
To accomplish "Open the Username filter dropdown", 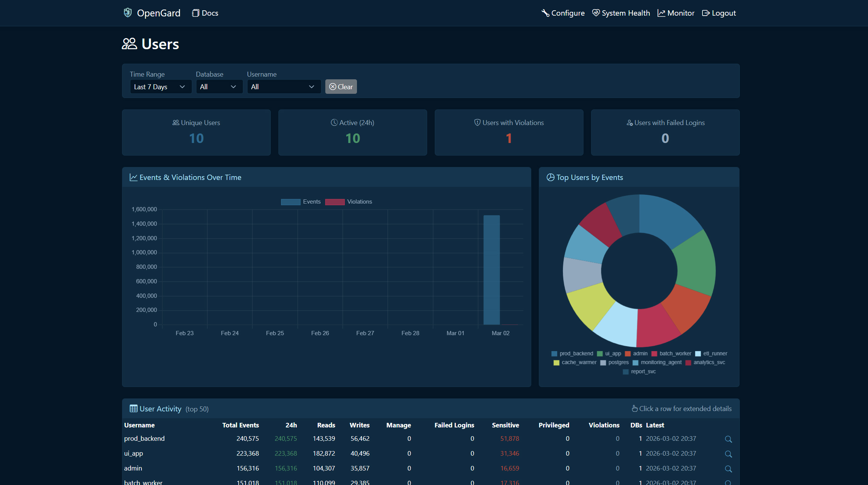I will coord(284,87).
